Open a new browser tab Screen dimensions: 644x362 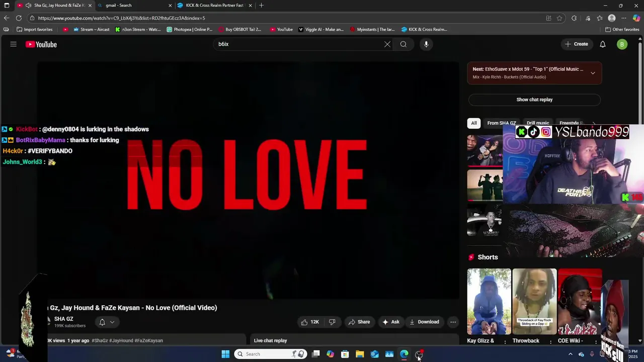tap(261, 6)
